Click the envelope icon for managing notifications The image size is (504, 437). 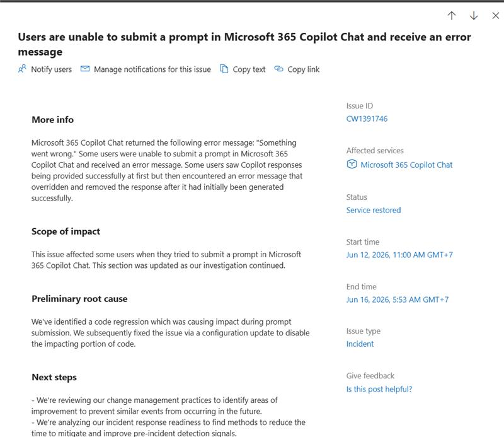point(85,69)
